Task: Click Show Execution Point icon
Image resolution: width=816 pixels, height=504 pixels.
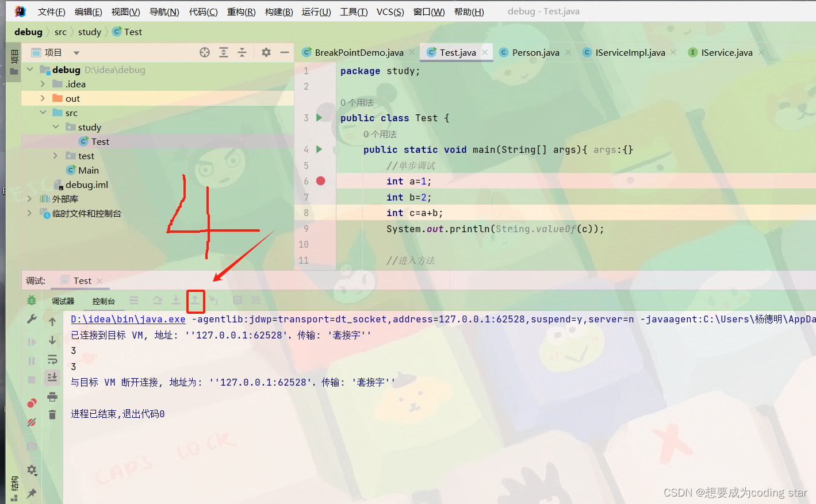Action: click(x=134, y=300)
